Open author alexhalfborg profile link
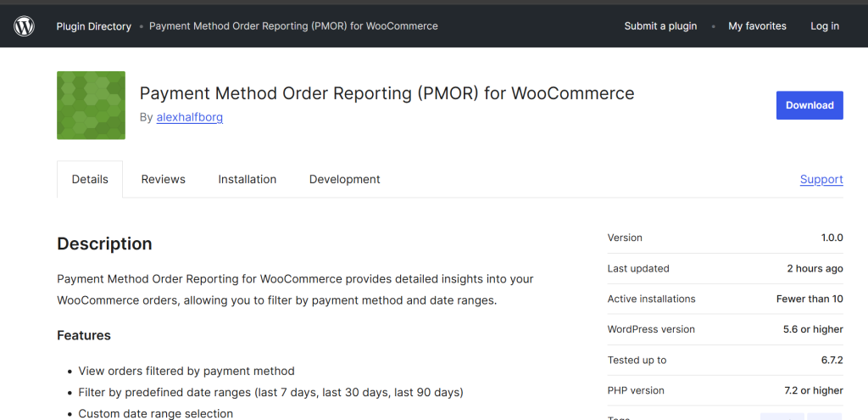The image size is (868, 420). coord(190,117)
